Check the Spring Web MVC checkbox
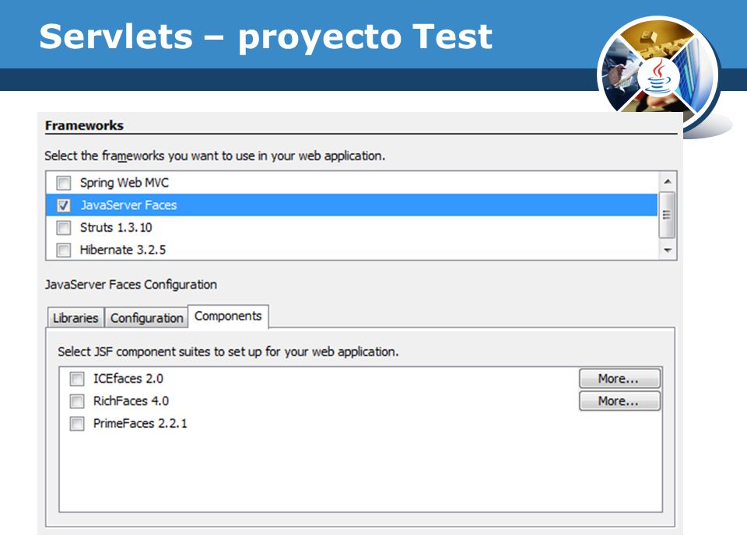Image resolution: width=747 pixels, height=560 pixels. coord(63,183)
